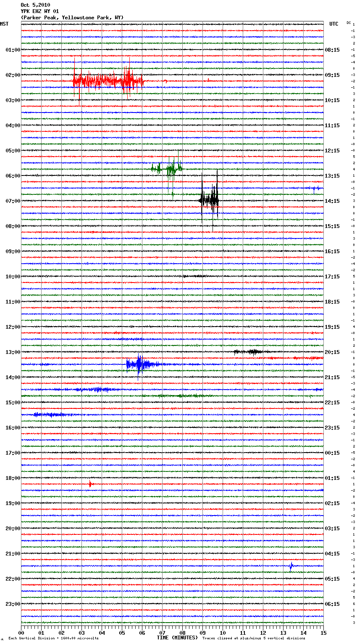
Task: Click minute label 08 on the bottom axis
Action: click(x=182, y=633)
